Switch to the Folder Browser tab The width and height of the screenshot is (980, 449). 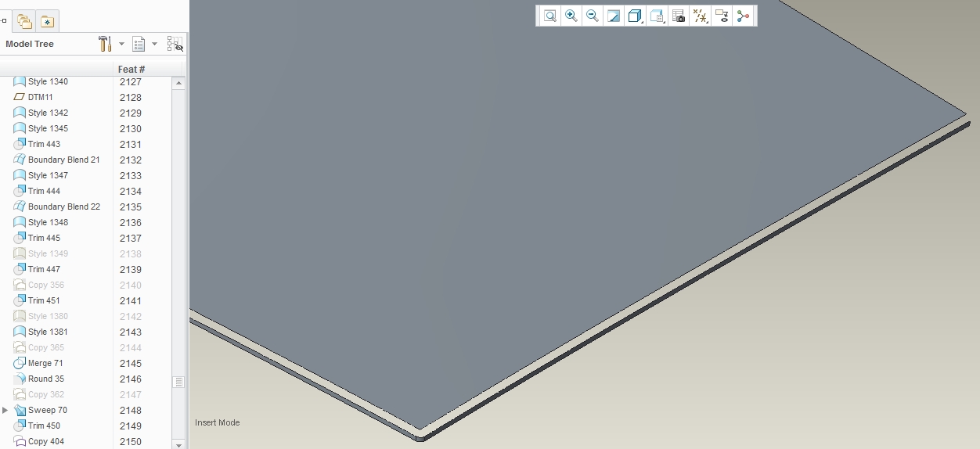pyautogui.click(x=24, y=22)
